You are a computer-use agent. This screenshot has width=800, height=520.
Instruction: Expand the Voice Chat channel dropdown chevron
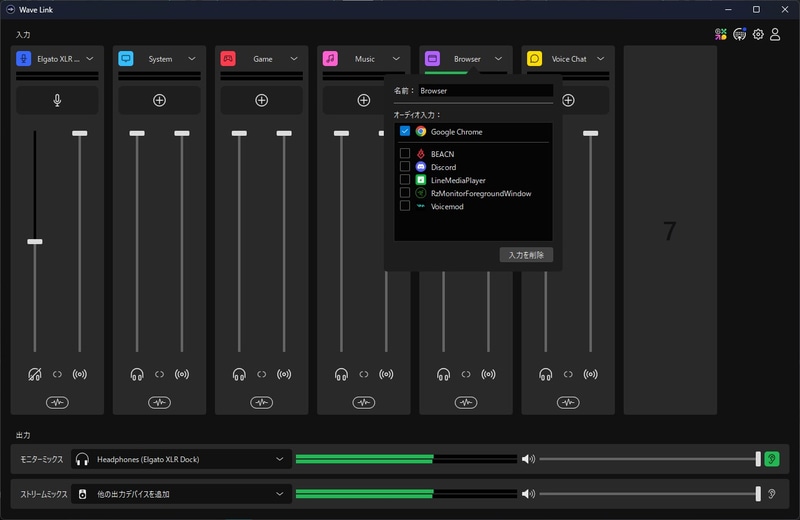601,59
